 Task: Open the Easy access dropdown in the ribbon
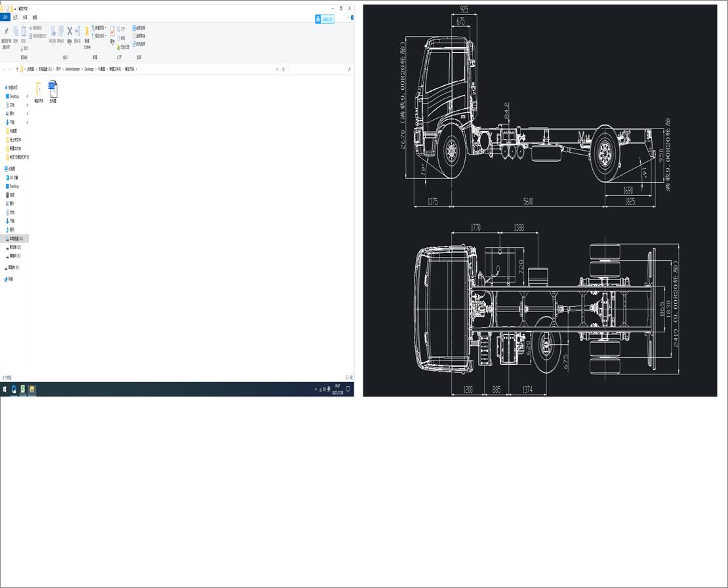pos(99,36)
